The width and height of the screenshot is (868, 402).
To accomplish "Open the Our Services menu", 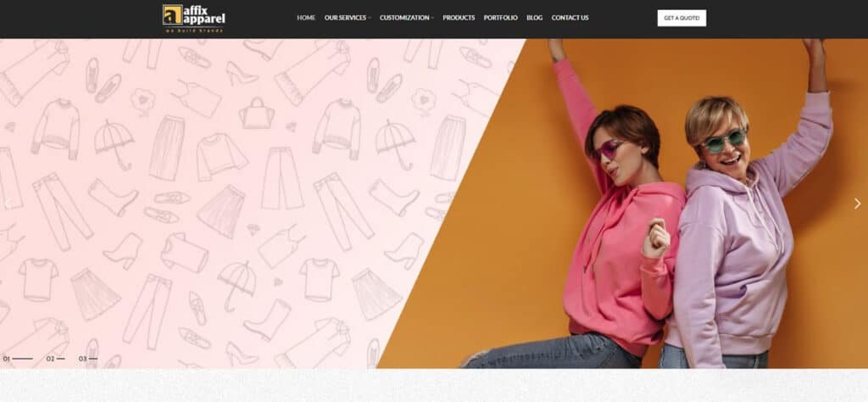I will click(x=346, y=18).
